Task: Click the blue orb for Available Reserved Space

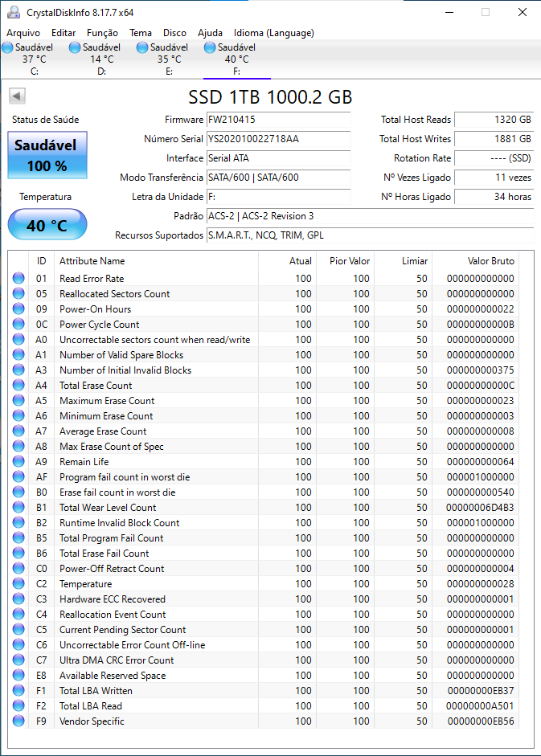Action: tap(18, 675)
